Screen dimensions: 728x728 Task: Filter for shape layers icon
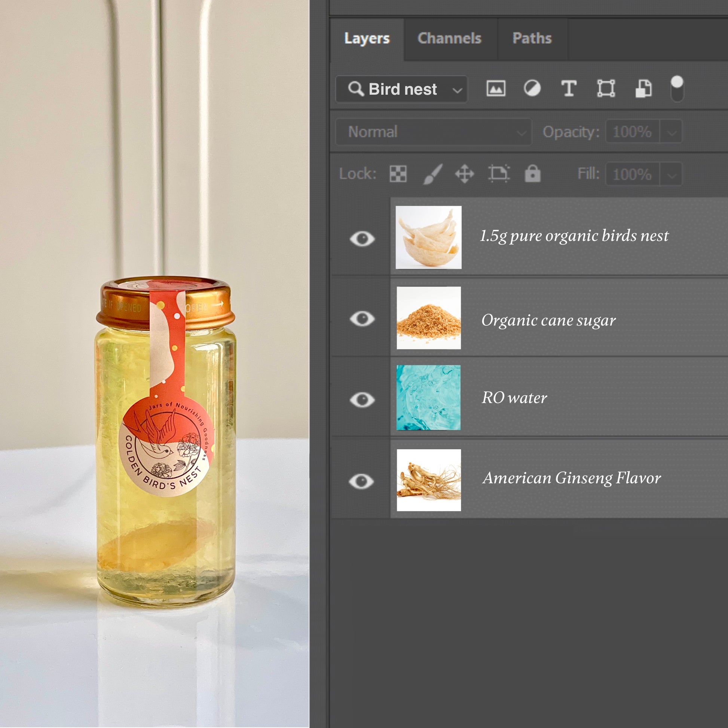[606, 89]
